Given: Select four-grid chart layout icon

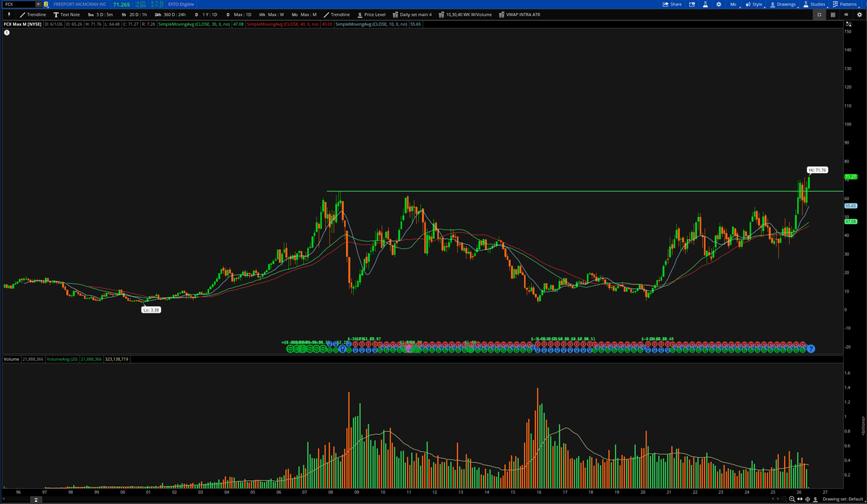Looking at the screenshot, I should (x=833, y=14).
